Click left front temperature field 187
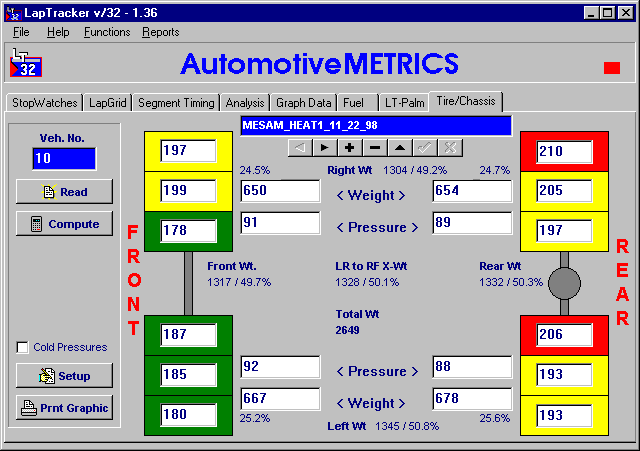640x451 pixels. point(188,335)
